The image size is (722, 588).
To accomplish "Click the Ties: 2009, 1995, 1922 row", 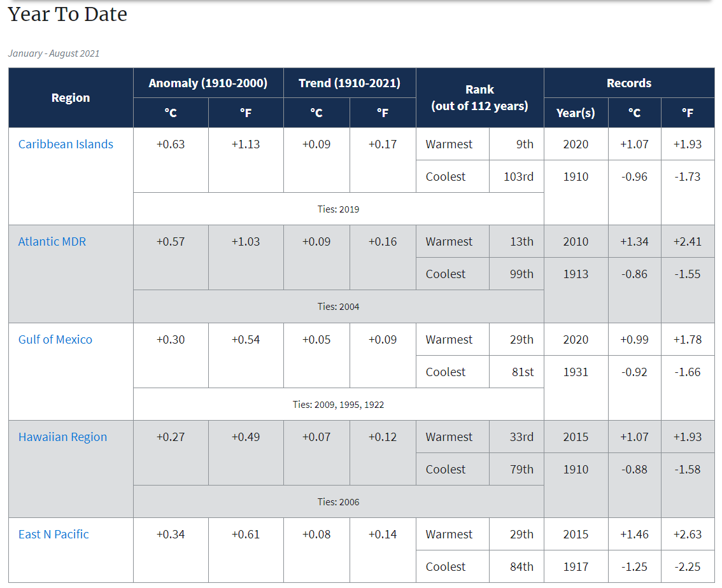I will coord(338,405).
